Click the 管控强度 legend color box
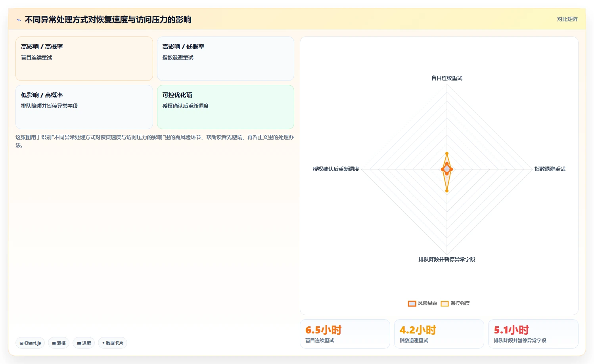Viewport: 594px width, 364px height. pyautogui.click(x=445, y=303)
